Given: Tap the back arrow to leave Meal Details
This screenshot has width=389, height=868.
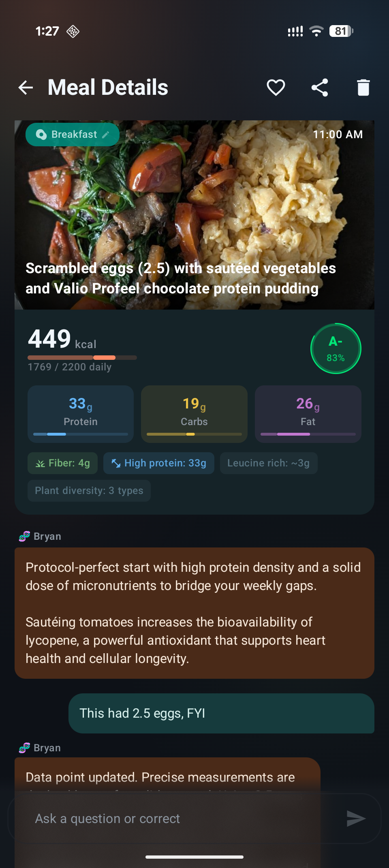Looking at the screenshot, I should [x=25, y=87].
